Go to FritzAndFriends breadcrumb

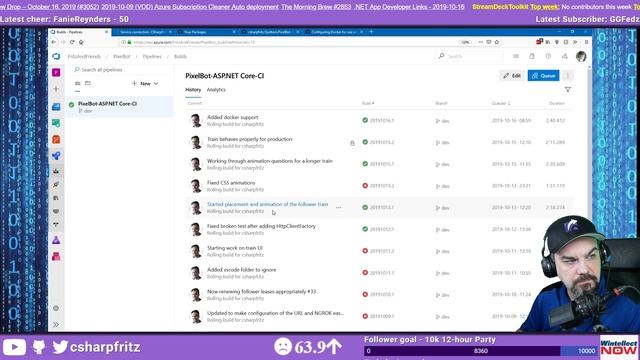[x=84, y=56]
